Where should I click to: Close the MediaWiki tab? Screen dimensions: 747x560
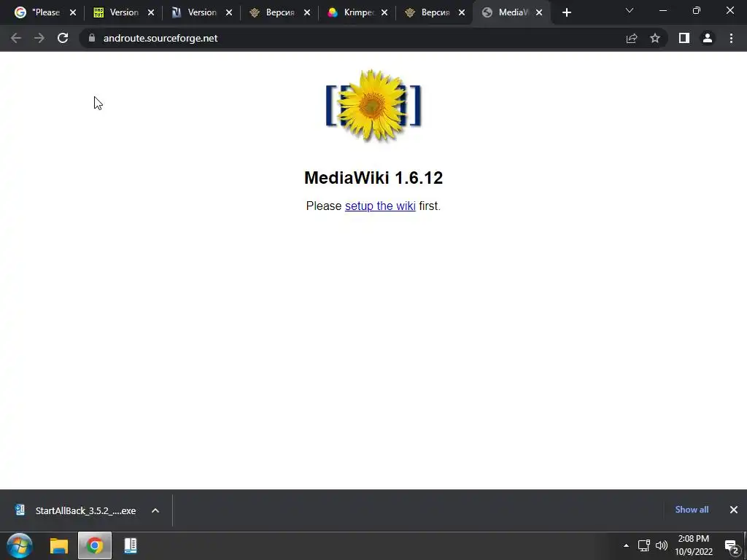[x=539, y=13]
